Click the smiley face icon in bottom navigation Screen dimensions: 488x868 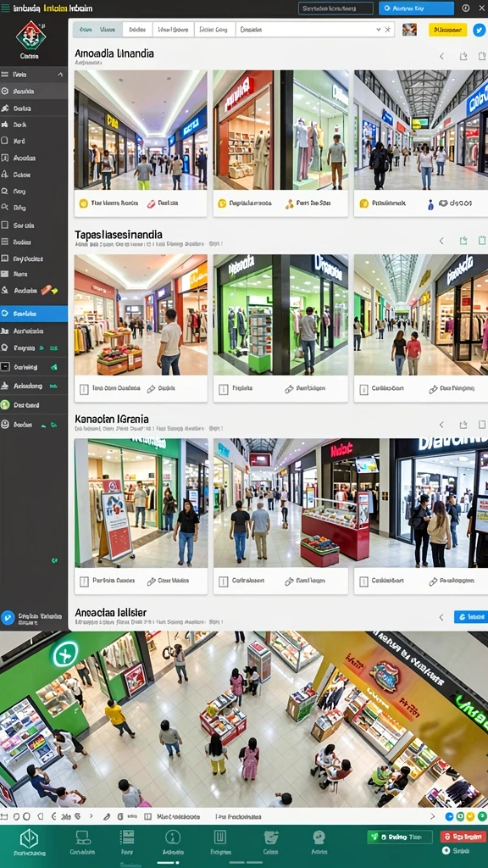pyautogui.click(x=319, y=837)
